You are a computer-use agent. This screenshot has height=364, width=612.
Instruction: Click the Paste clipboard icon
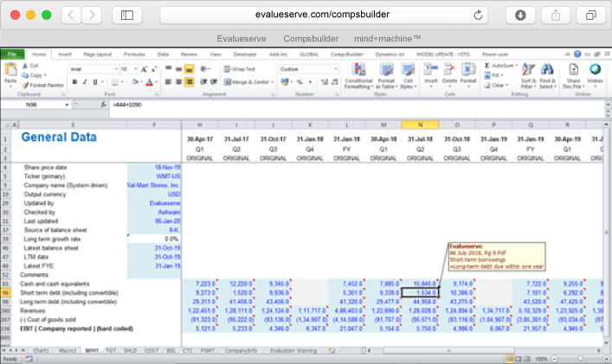coord(10,70)
